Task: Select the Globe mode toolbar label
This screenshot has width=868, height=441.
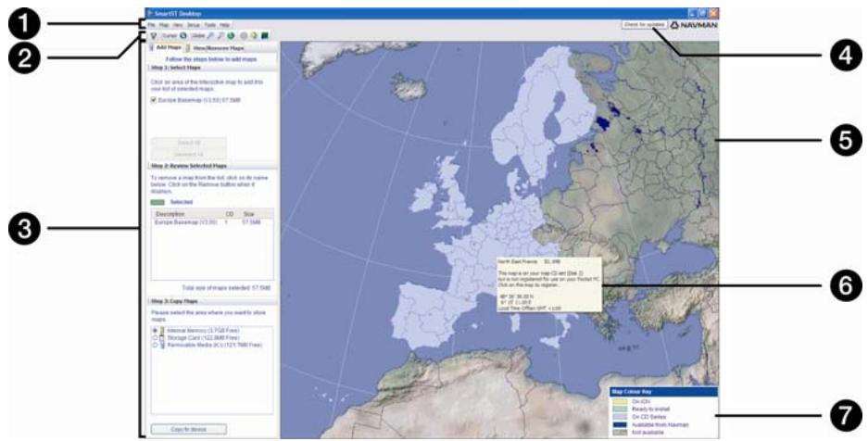Action: pos(198,36)
